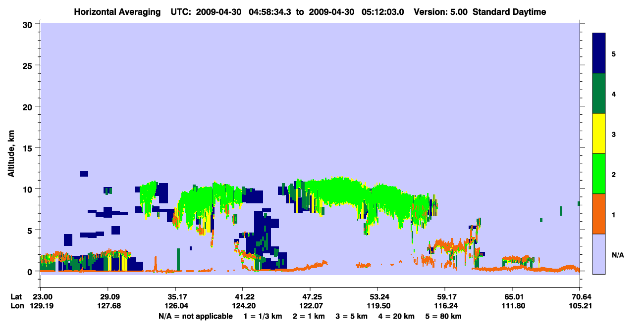Screen dimensions: 644x330
Task: Click longitude value 129.19
Action: 42,306
